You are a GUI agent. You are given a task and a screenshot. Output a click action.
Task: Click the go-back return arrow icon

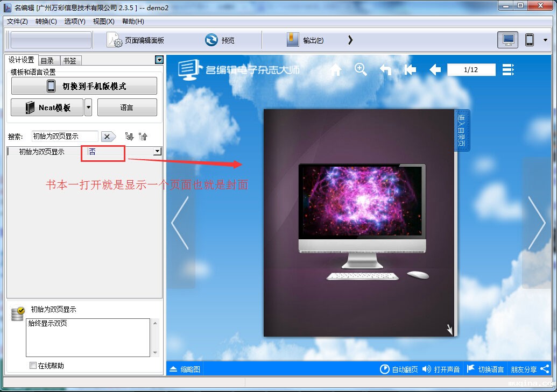(x=385, y=70)
